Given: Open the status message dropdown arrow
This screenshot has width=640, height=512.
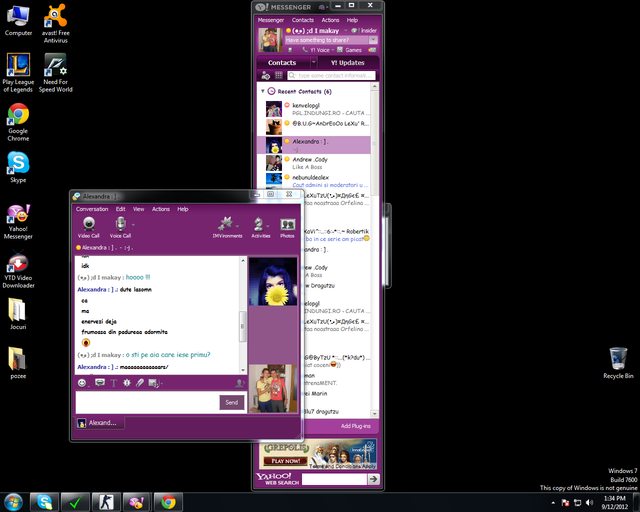Looking at the screenshot, I should 373,40.
